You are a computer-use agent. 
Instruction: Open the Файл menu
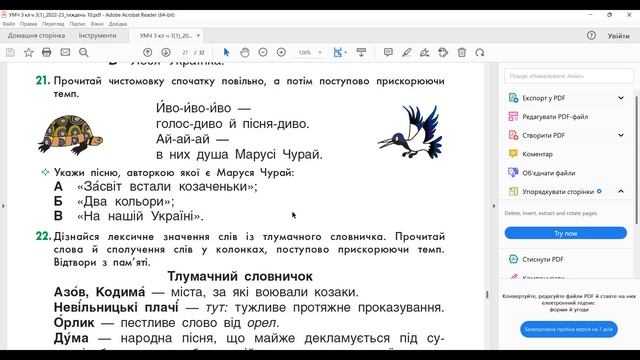[x=9, y=24]
